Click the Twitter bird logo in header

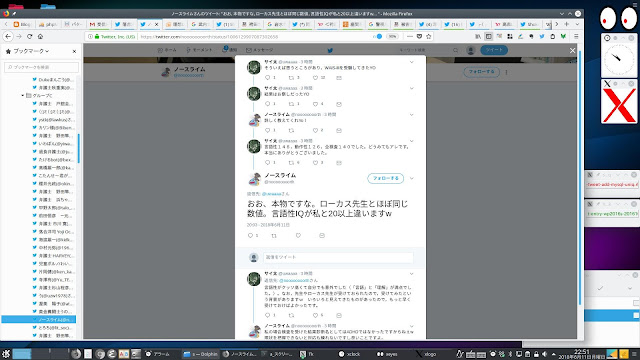click(330, 50)
